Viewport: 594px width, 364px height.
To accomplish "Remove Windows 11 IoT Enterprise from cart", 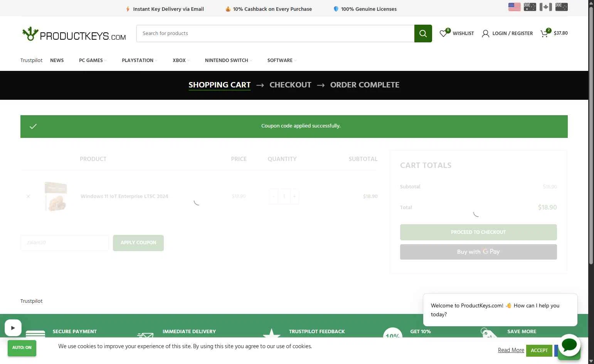I will [28, 196].
